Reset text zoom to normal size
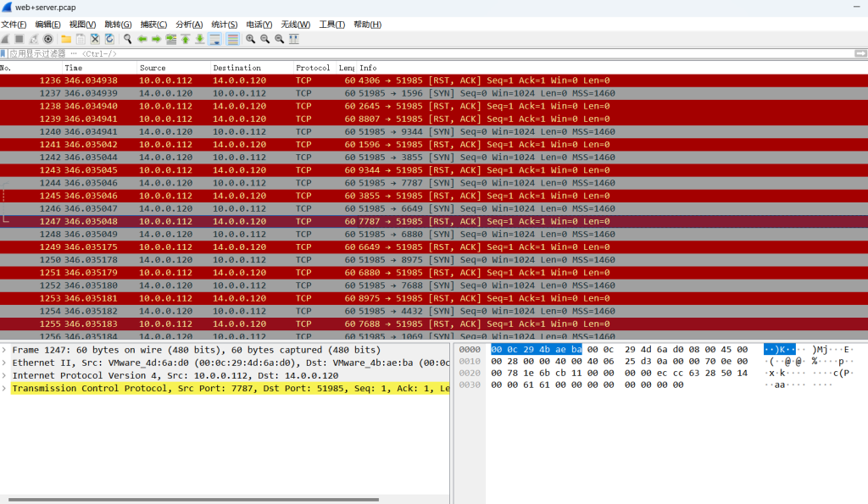868x504 pixels. tap(280, 39)
